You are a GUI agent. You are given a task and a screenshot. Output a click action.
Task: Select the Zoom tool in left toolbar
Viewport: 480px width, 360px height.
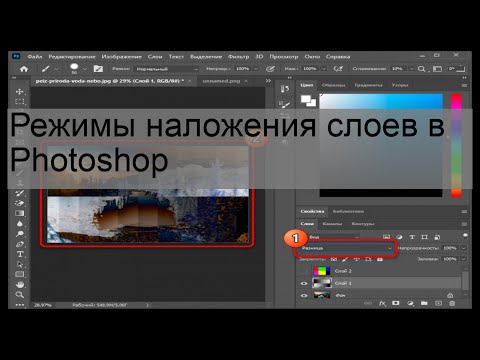[x=20, y=295]
